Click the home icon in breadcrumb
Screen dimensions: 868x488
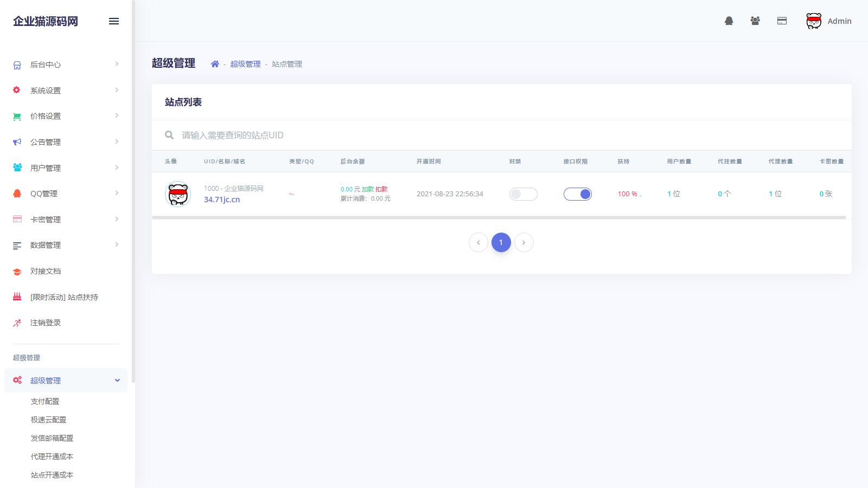coord(215,64)
